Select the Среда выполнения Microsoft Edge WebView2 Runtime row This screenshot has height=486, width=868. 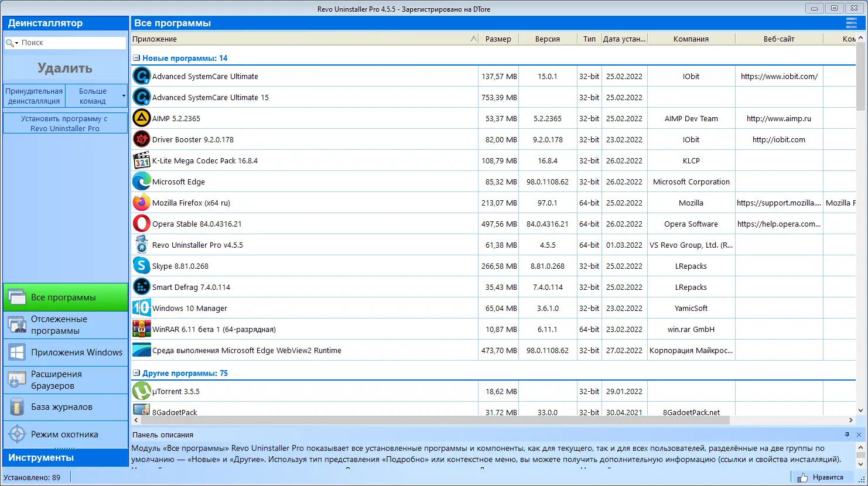493,350
